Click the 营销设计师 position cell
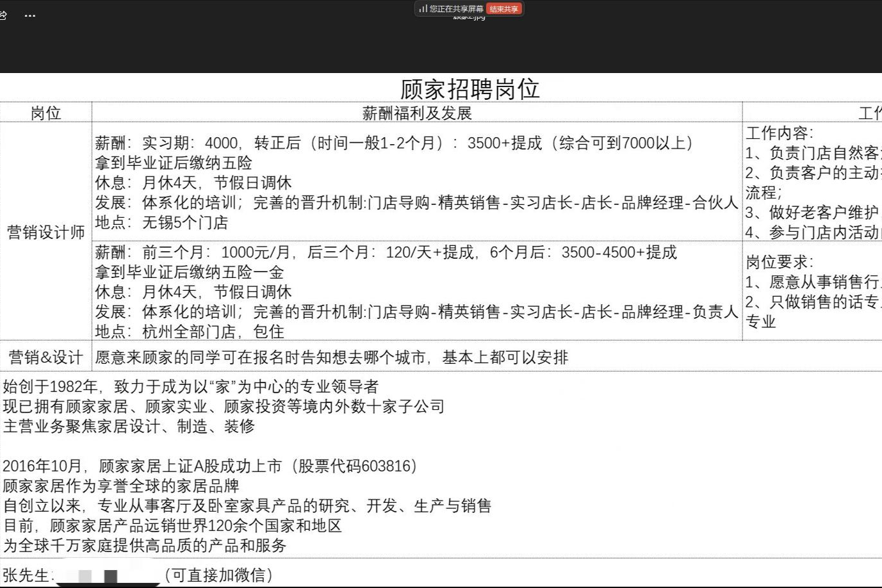Screen dimensions: 882x588 (46, 232)
